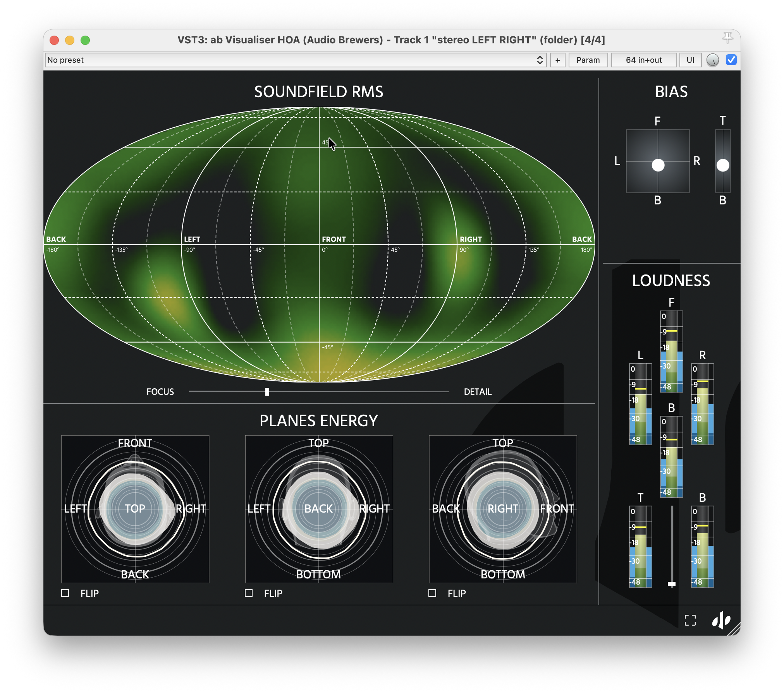Click the SOUNDFIELD RMS heading

click(x=319, y=92)
